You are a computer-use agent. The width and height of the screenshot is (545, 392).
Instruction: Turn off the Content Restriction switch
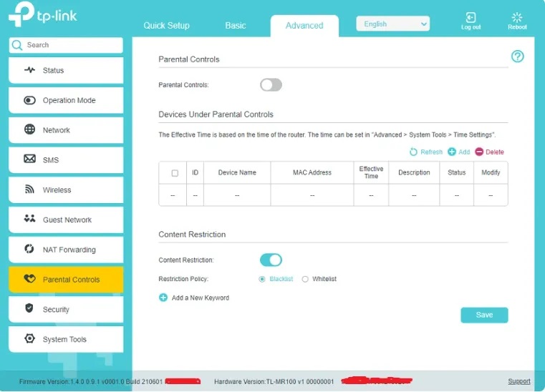pos(271,260)
